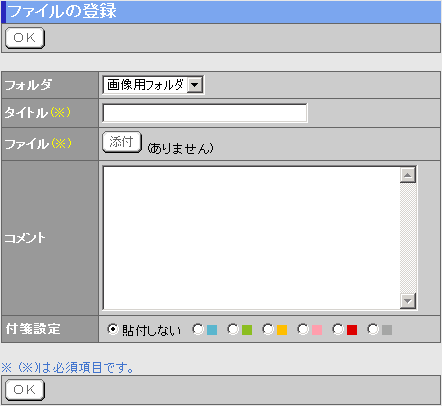This screenshot has height=406, width=442.
Task: Select the gray sticky note radio button
Action: coord(373,329)
